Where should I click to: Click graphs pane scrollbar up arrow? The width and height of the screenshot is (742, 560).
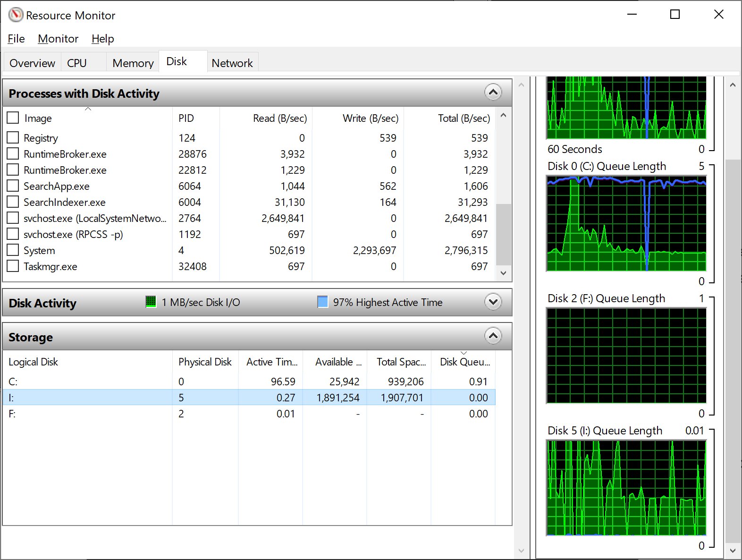coord(733,85)
